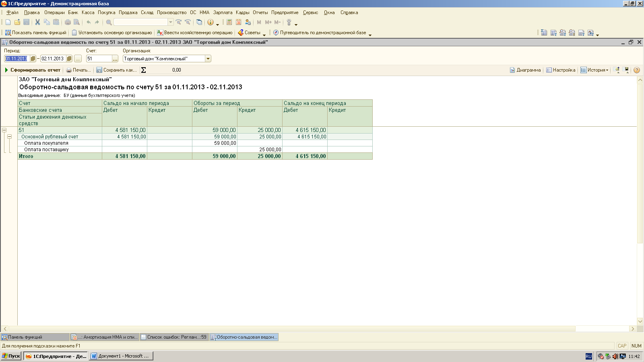Open the Calendar icon

point(238,22)
